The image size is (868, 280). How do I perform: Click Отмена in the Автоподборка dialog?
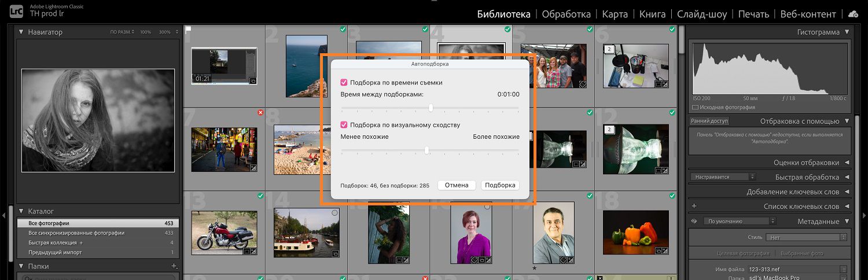[x=457, y=185]
